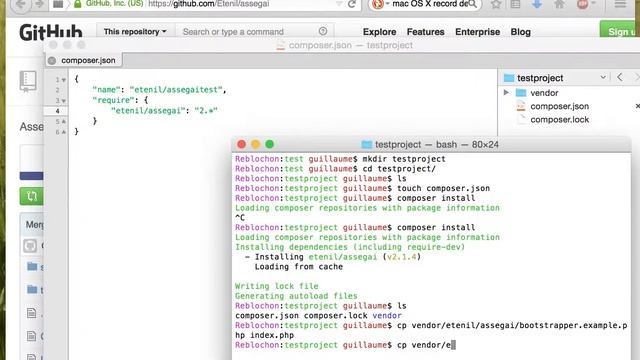The height and width of the screenshot is (360, 640).
Task: Go to home page via house icon
Action: (559, 4)
